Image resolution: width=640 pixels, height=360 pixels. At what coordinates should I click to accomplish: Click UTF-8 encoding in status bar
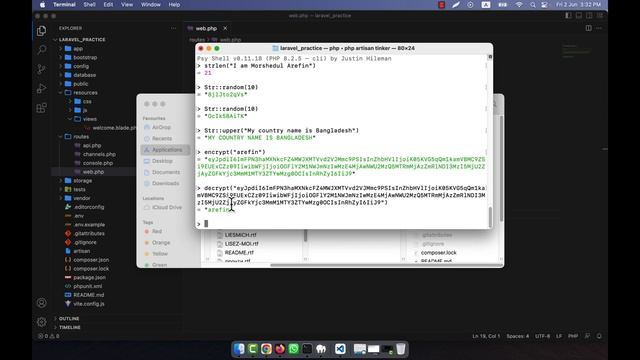click(542, 336)
